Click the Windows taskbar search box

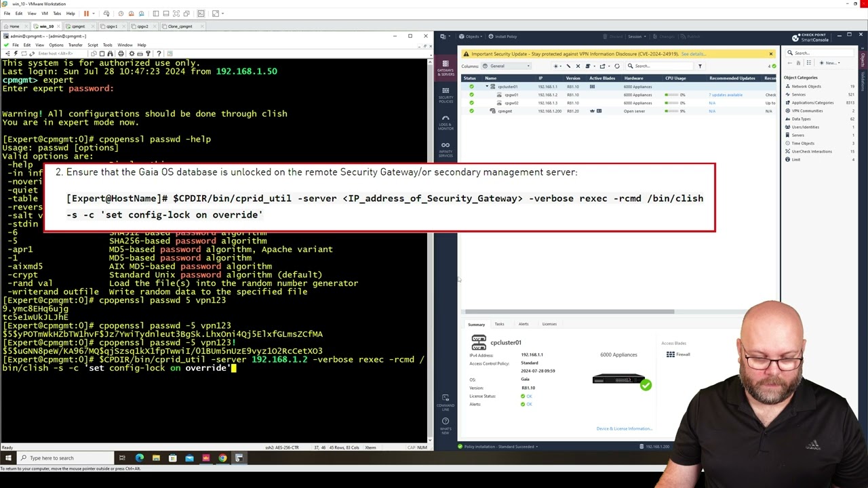[66, 458]
